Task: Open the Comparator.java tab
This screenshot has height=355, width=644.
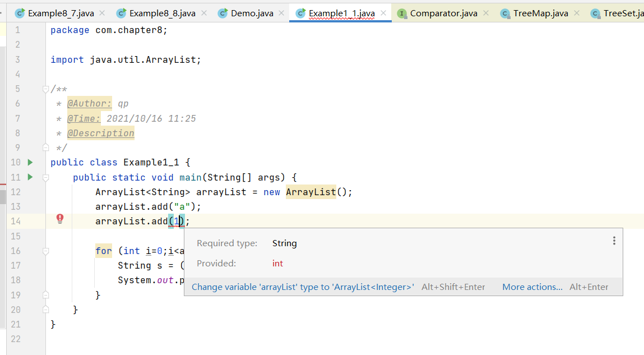Action: pyautogui.click(x=443, y=13)
